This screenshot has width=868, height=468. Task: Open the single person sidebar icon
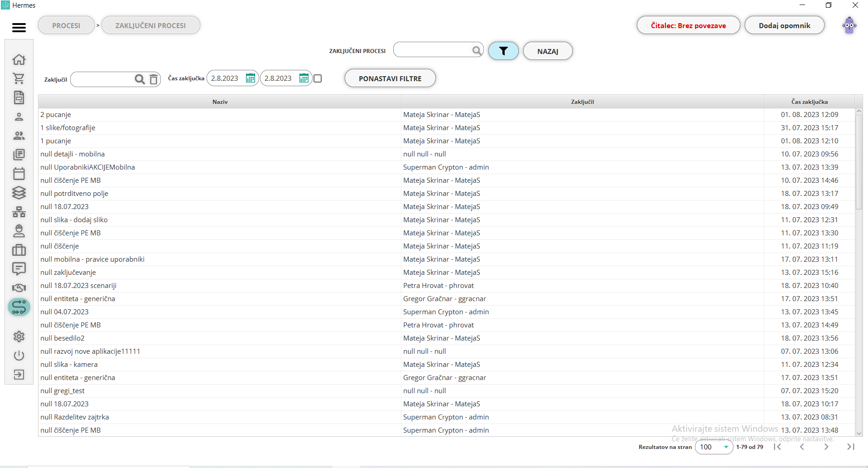19,117
